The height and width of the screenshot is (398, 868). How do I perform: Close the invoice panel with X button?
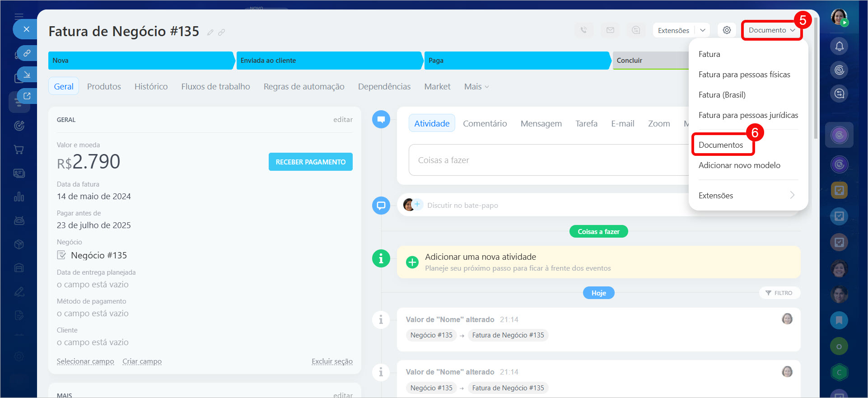pyautogui.click(x=27, y=29)
